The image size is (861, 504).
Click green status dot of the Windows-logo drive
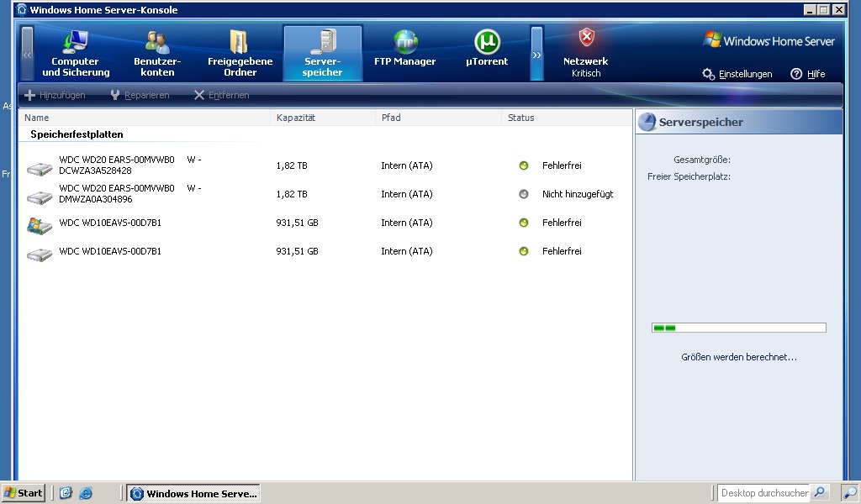coord(524,223)
